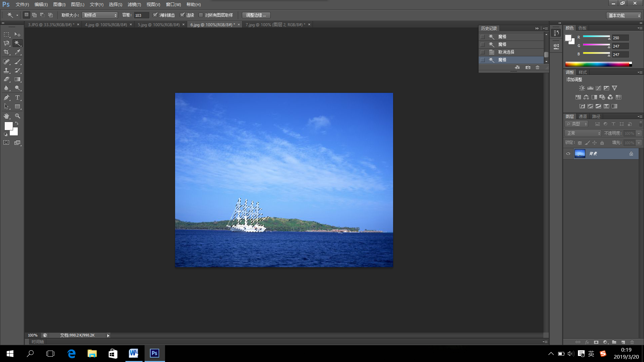Select the Crop tool
644x362 pixels.
6,52
